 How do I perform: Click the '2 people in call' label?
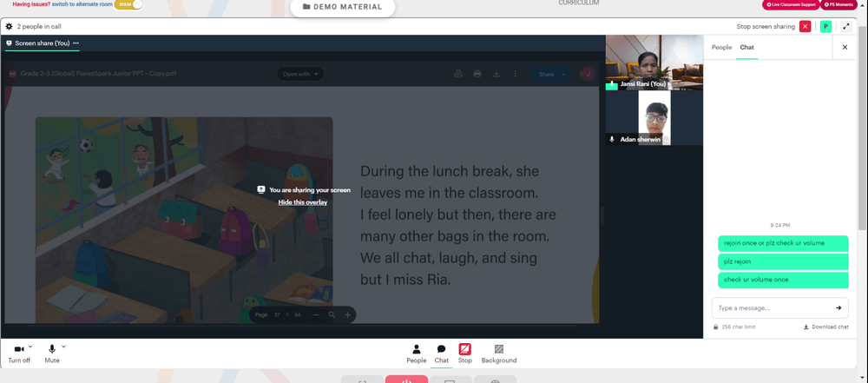tap(39, 26)
